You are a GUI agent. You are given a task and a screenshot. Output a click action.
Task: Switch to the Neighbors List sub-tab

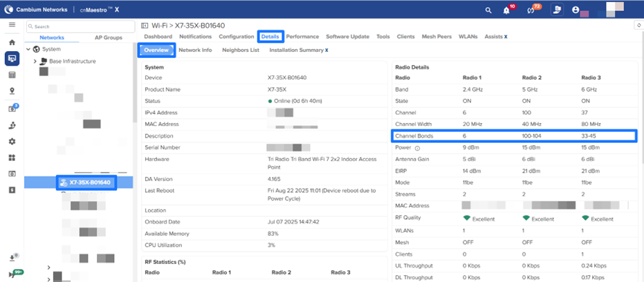click(240, 50)
